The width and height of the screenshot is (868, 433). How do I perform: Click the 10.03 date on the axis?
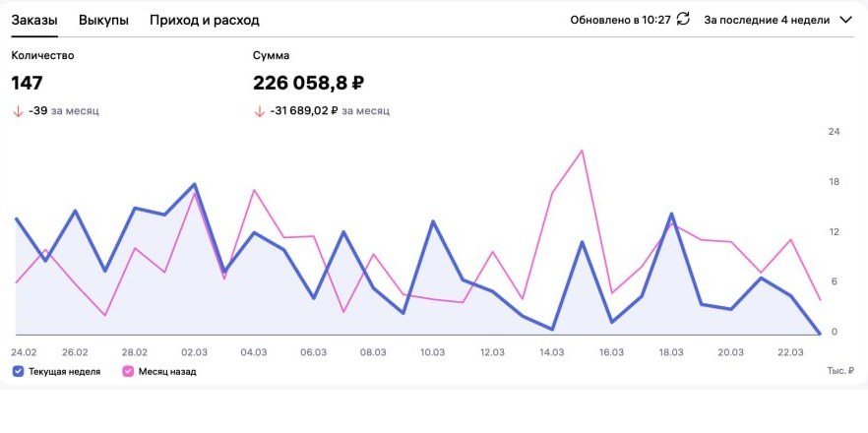pos(432,352)
